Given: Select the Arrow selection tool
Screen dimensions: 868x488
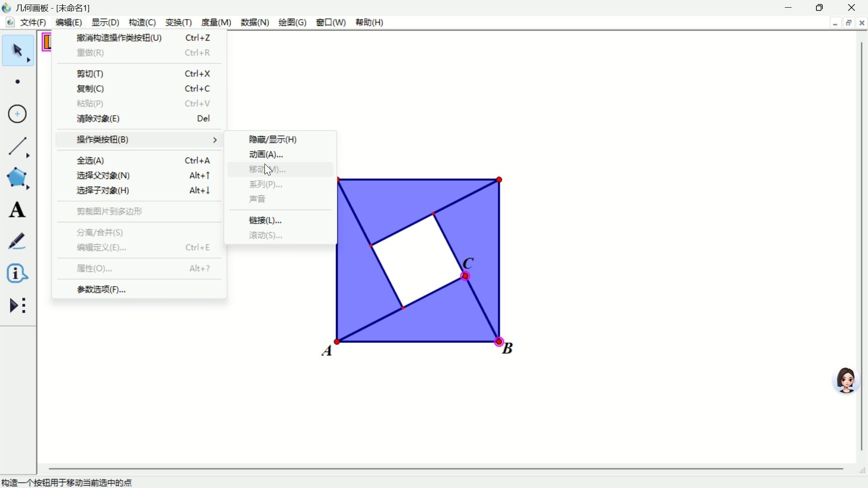Looking at the screenshot, I should click(18, 51).
